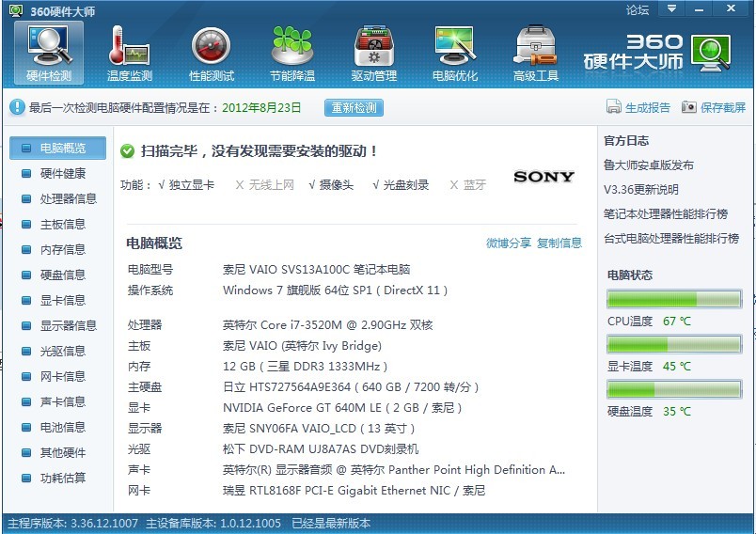Open V3.36更新说明 update notes

640,189
